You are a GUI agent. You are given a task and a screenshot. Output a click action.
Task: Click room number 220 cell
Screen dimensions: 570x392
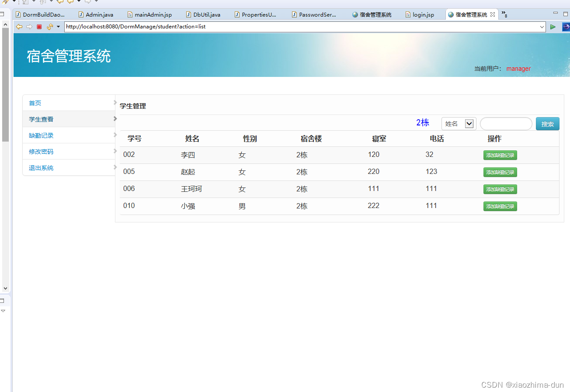pyautogui.click(x=374, y=172)
